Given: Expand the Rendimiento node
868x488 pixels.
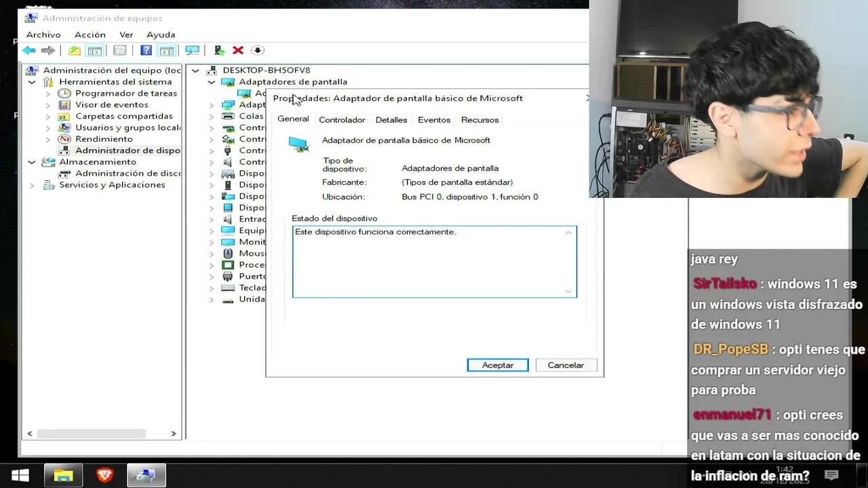Looking at the screenshot, I should click(x=48, y=139).
